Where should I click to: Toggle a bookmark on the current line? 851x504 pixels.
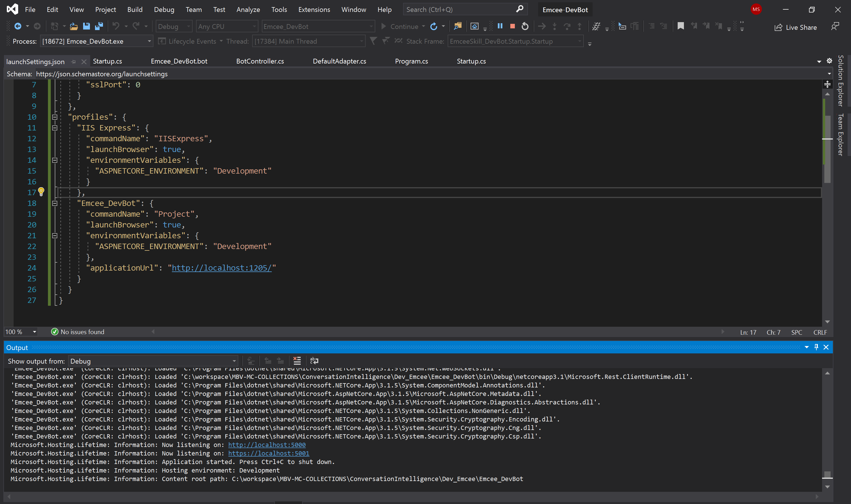coord(681,26)
